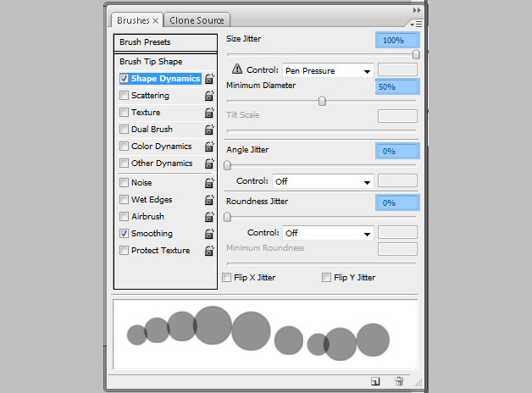532x393 pixels.
Task: Select the Wet Edges label
Action: (x=152, y=199)
